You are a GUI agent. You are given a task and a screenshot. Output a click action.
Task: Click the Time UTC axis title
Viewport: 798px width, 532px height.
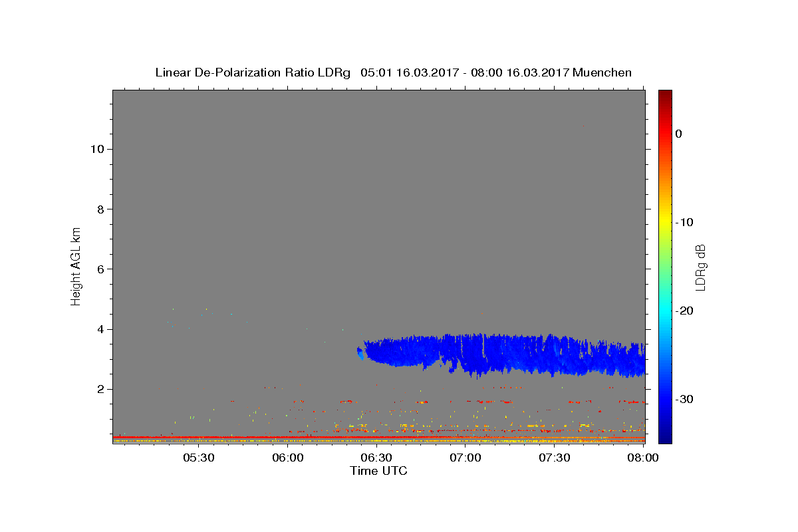pyautogui.click(x=378, y=471)
